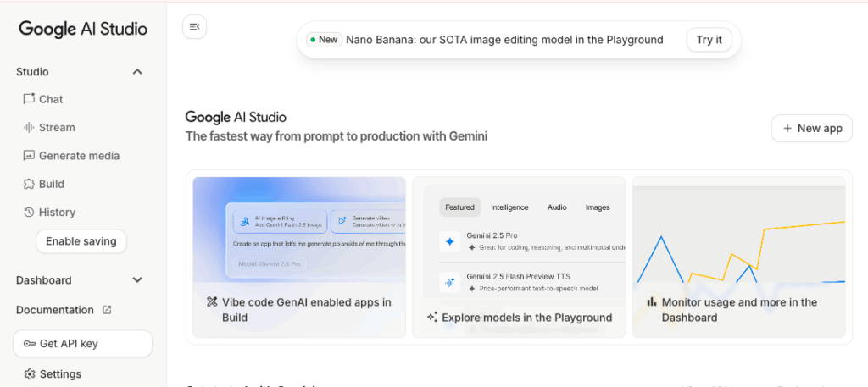This screenshot has width=868, height=387.
Task: Click the Documentation external link icon
Action: (107, 310)
